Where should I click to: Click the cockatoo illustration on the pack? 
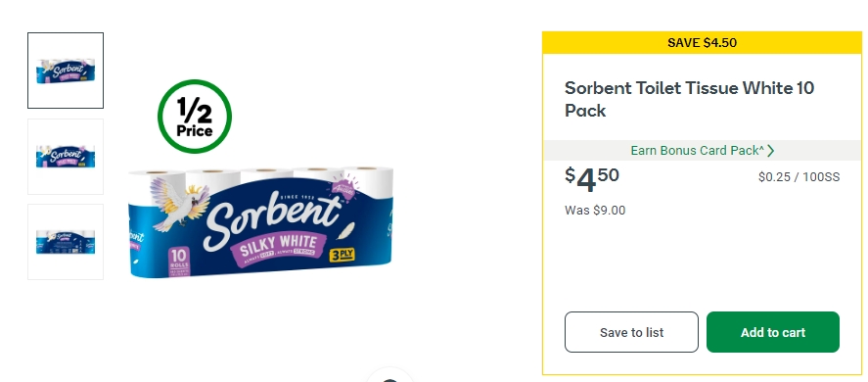[x=179, y=204]
